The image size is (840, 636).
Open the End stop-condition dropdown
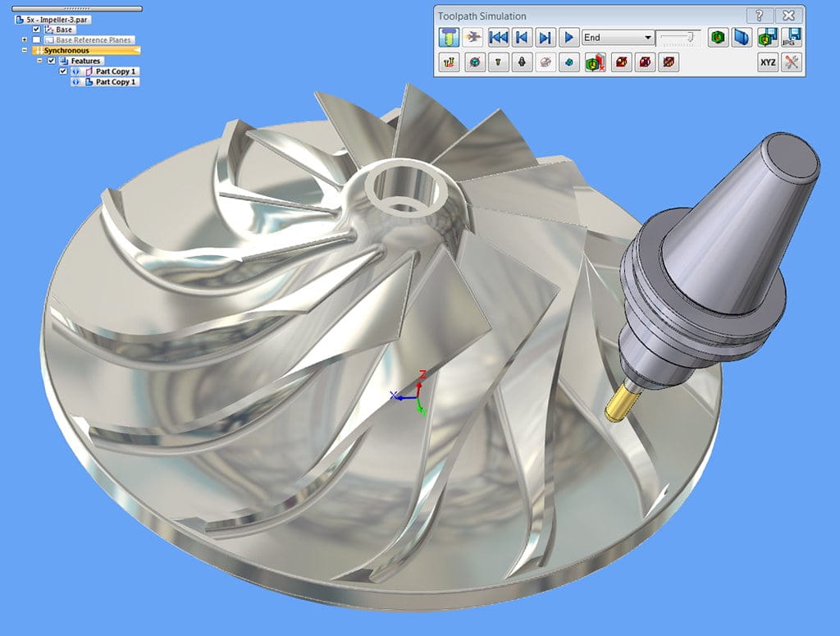click(619, 38)
